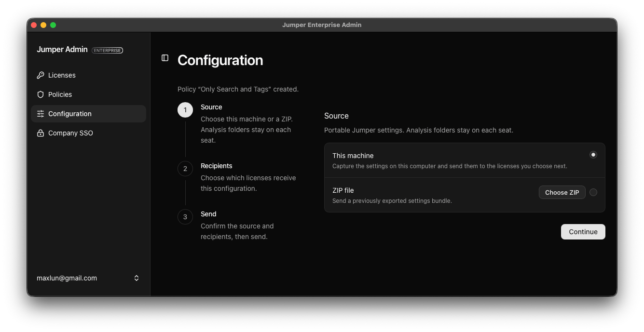Click the Choose ZIP button
The width and height of the screenshot is (644, 332).
tap(562, 192)
